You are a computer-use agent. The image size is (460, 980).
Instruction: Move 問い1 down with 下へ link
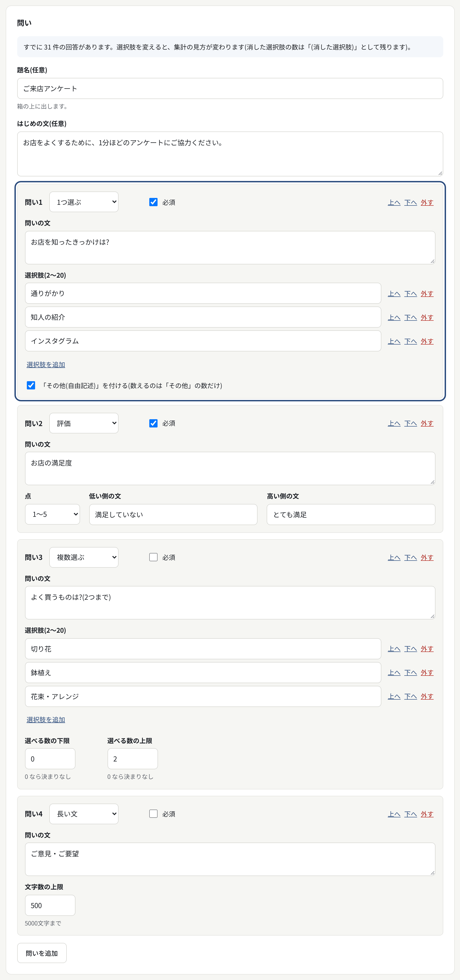[x=410, y=203]
